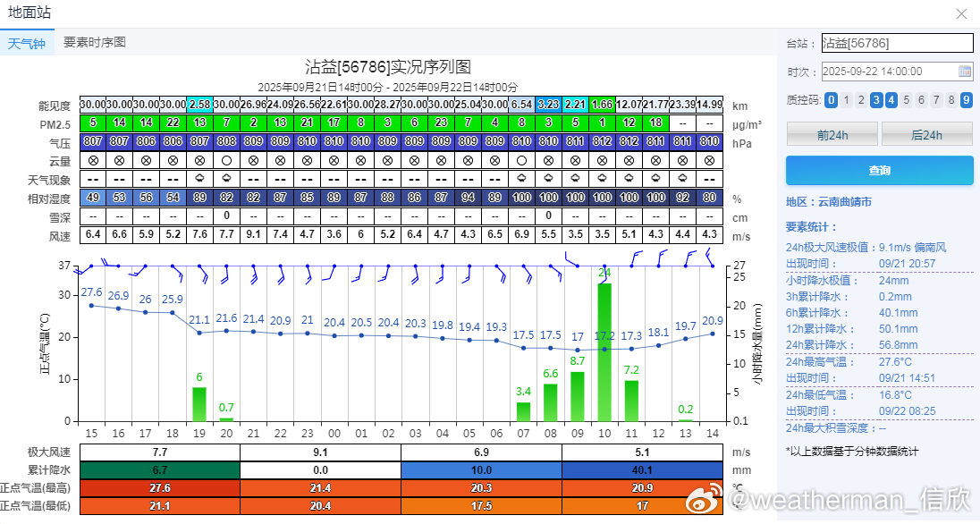Select the 24 mm rainfall bar at hour 10

click(604, 352)
